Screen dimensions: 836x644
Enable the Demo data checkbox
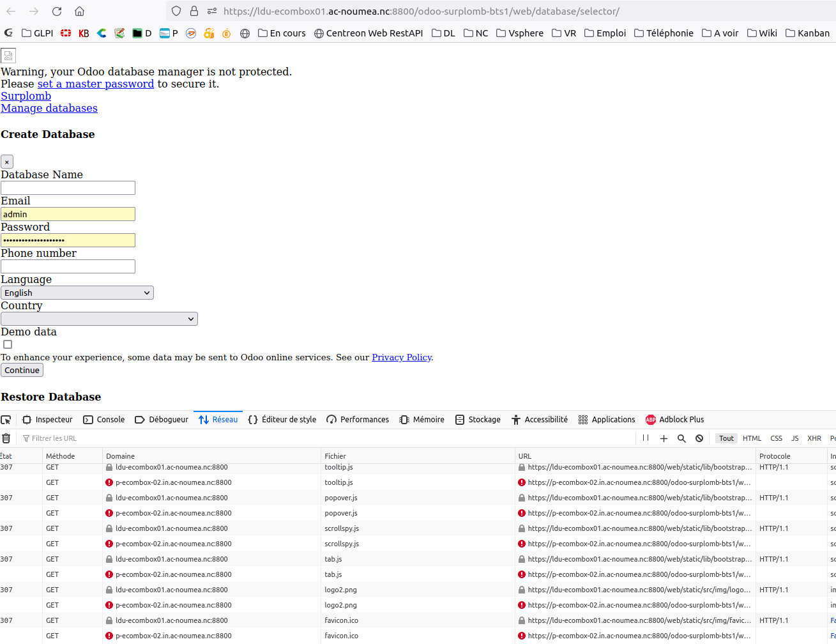tap(8, 344)
